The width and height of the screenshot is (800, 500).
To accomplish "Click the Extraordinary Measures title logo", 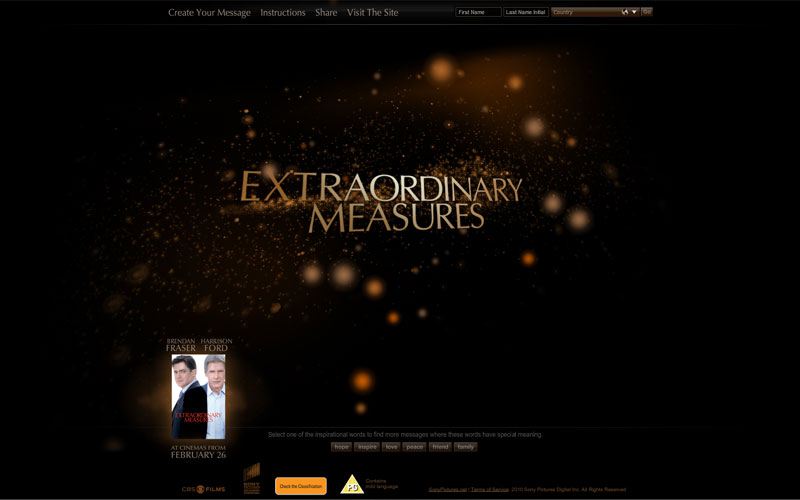I will 381,201.
